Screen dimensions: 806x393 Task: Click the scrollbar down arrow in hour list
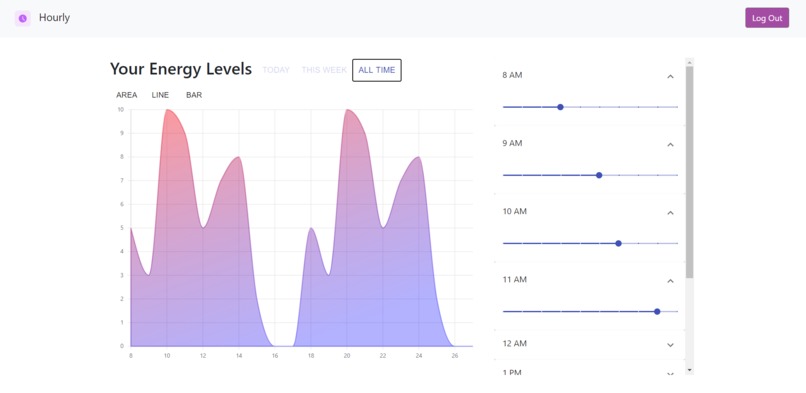689,370
